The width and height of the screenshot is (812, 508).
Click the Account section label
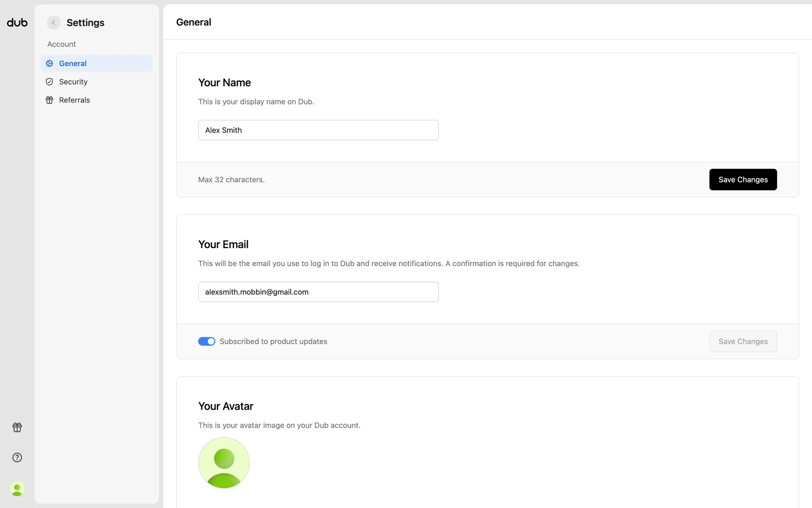point(61,44)
